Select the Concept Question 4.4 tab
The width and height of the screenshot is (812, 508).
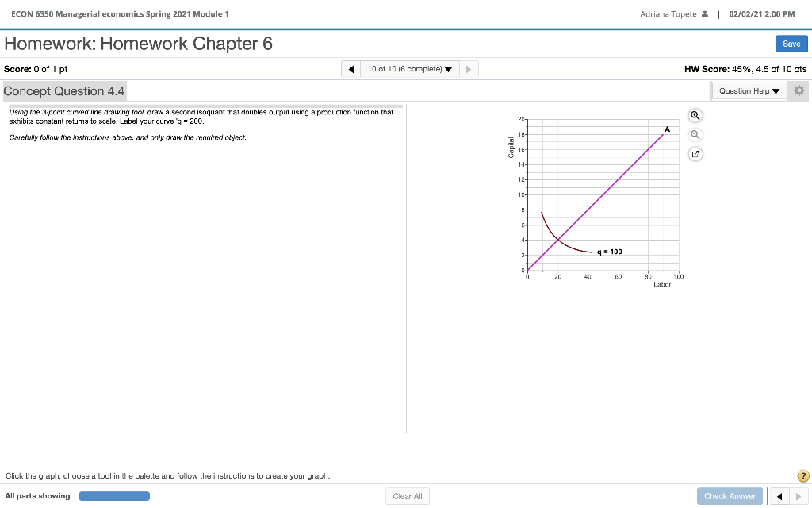click(x=63, y=90)
